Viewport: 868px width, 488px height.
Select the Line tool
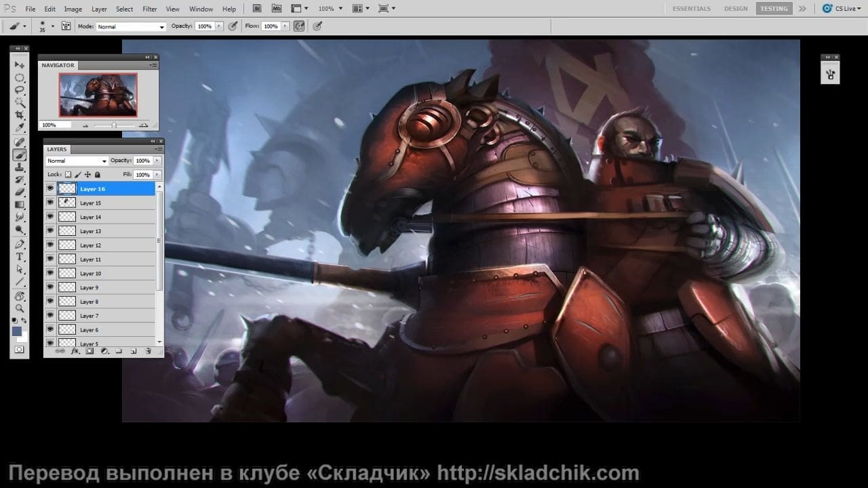pos(20,282)
